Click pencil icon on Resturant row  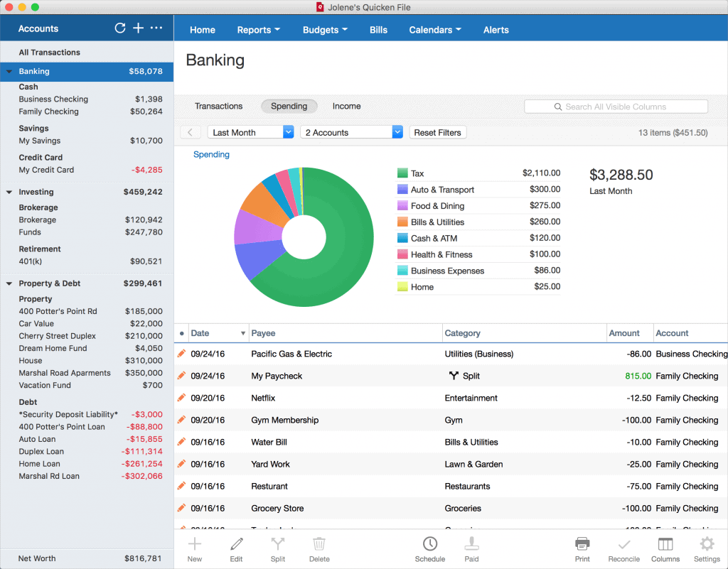(x=181, y=485)
